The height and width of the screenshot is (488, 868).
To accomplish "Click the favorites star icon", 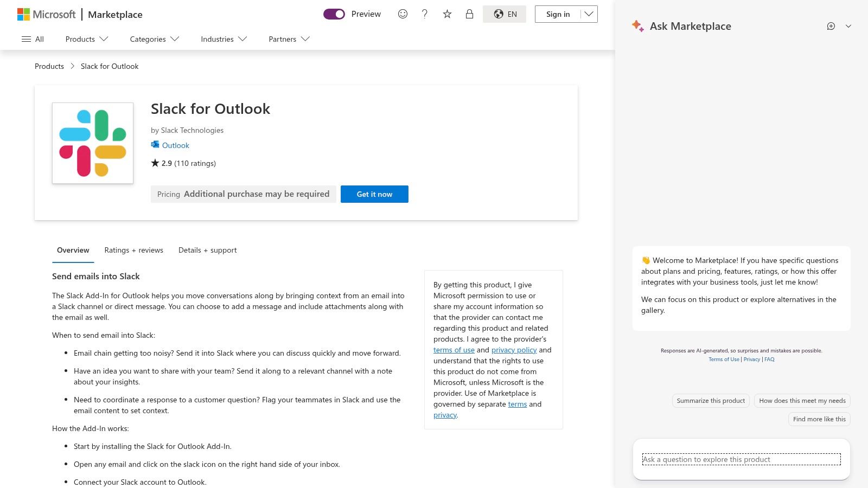I will click(x=447, y=14).
